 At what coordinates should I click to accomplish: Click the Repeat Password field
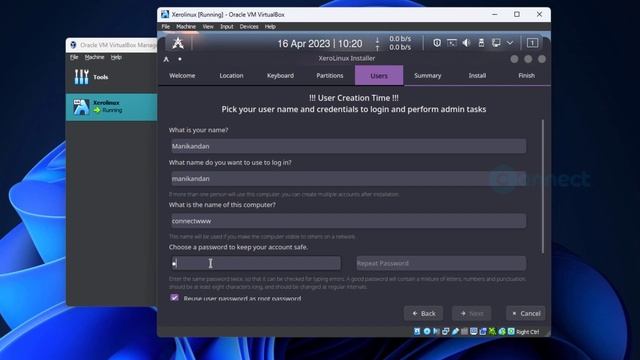click(441, 263)
